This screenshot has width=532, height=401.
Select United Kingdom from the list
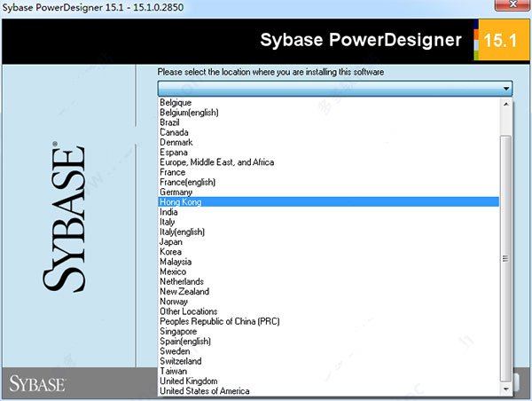point(328,381)
